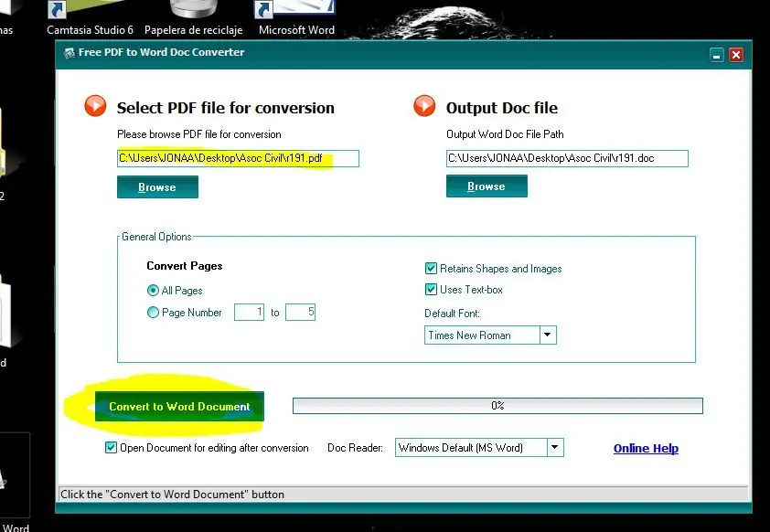Minimize the Free PDF to Word converter window
This screenshot has width=770, height=532.
click(x=717, y=55)
